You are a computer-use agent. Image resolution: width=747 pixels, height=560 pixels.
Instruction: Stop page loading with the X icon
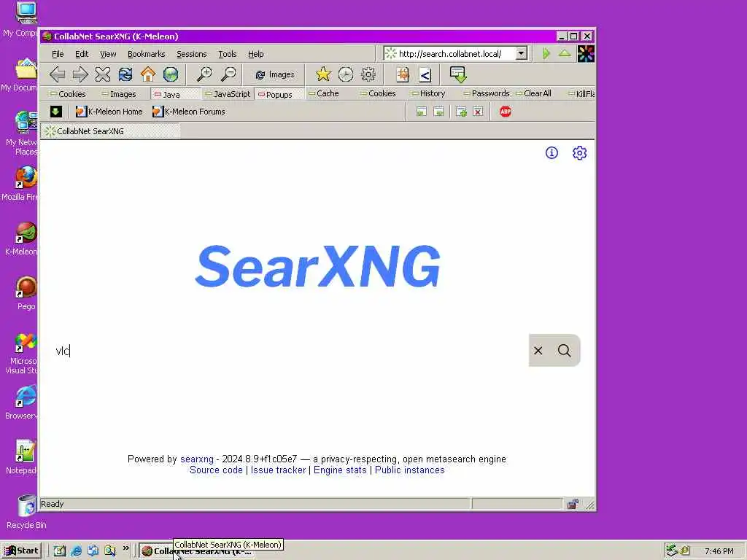click(102, 74)
